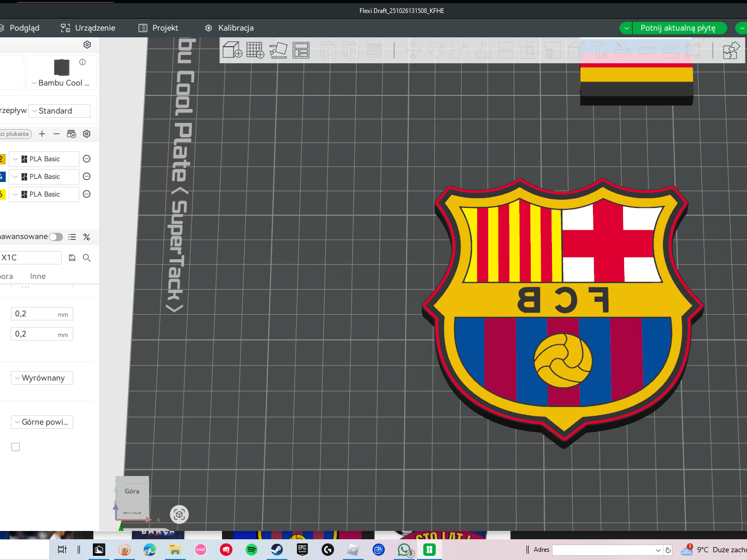Open the Assembly view puzzle icon
Viewport: 747px width, 560px height.
pyautogui.click(x=731, y=50)
